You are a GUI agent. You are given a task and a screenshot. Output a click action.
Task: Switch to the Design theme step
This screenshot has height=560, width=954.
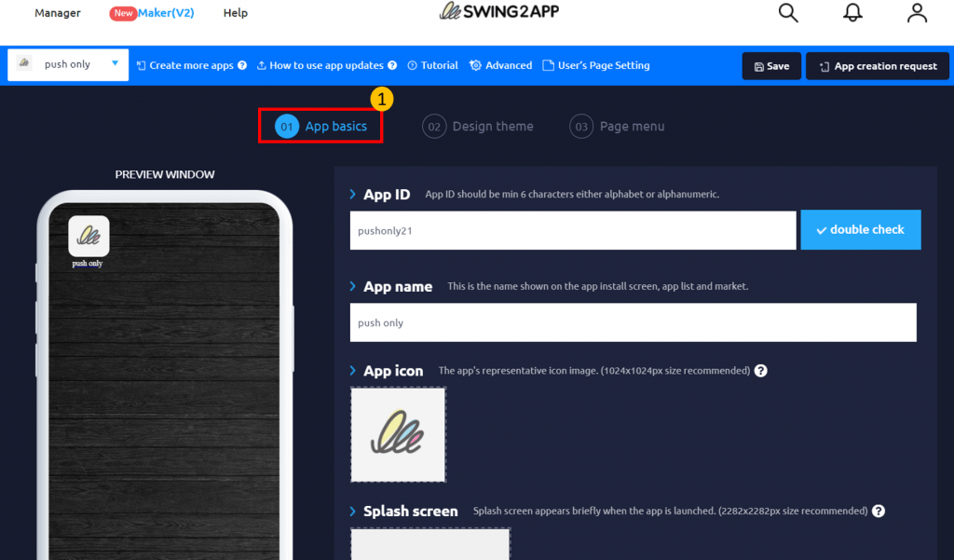point(478,127)
